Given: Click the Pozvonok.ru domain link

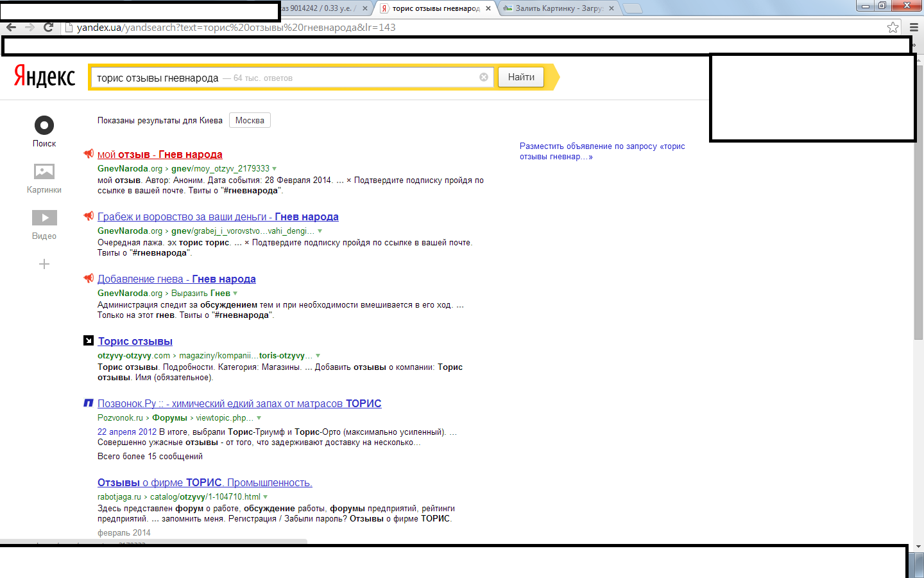Looking at the screenshot, I should (x=120, y=417).
